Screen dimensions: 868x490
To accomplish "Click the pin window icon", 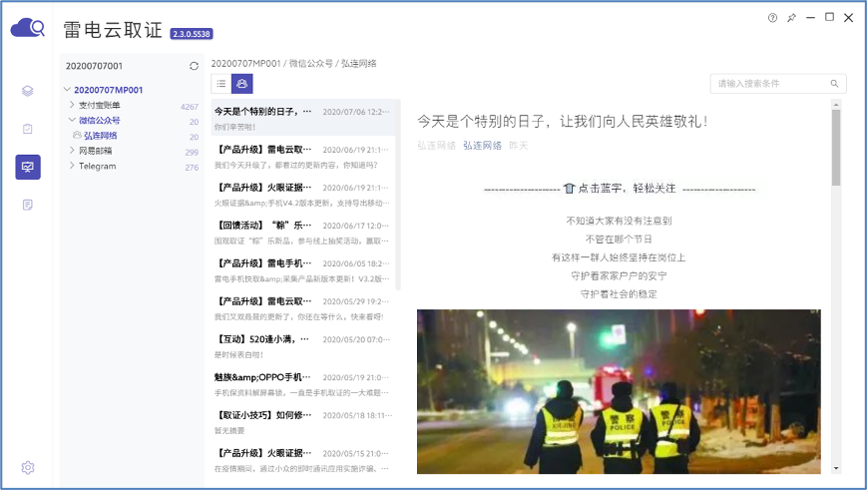I will click(x=791, y=18).
